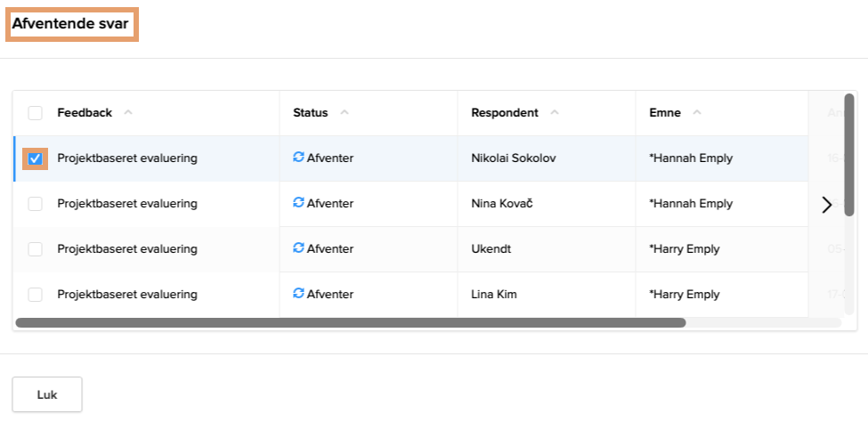The height and width of the screenshot is (430, 868).
Task: Select the checkbox for the Ukendt row
Action: coord(36,249)
